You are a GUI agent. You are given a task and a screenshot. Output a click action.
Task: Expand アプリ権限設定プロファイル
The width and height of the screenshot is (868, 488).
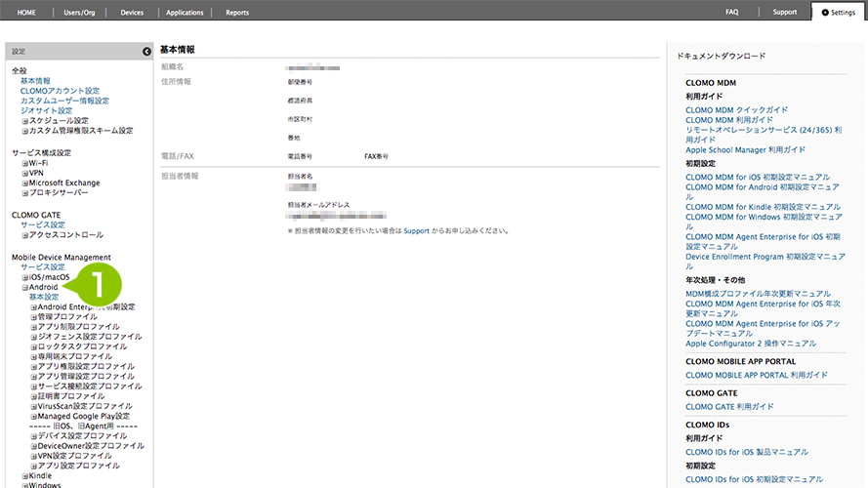coord(34,367)
